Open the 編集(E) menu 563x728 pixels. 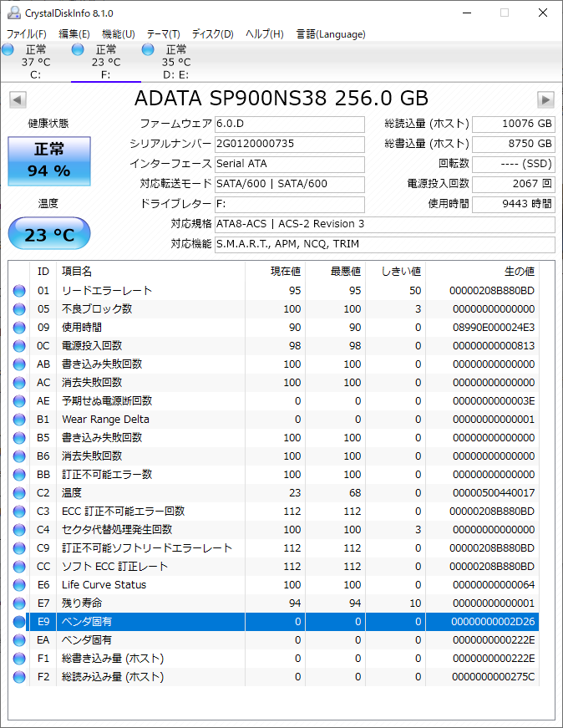click(x=74, y=34)
